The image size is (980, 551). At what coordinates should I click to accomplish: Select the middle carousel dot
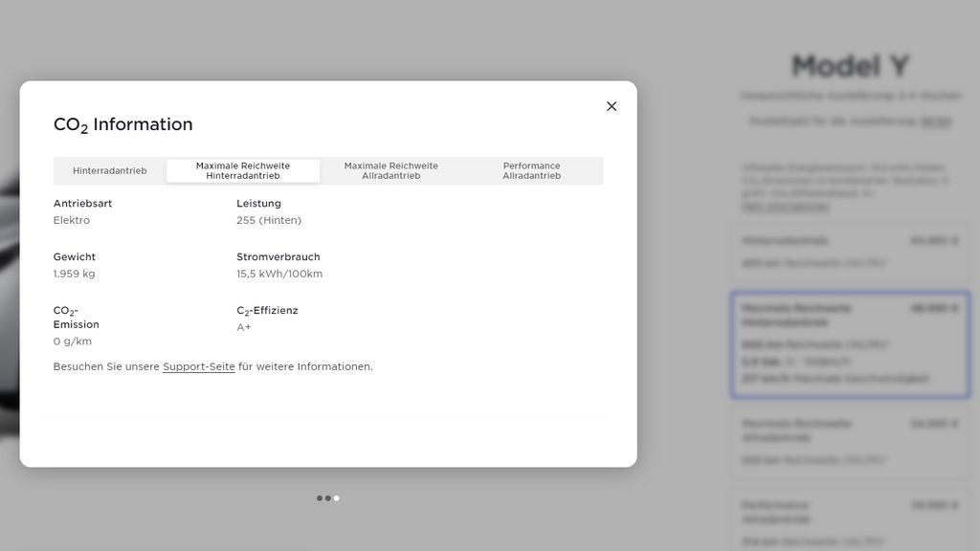coord(328,498)
